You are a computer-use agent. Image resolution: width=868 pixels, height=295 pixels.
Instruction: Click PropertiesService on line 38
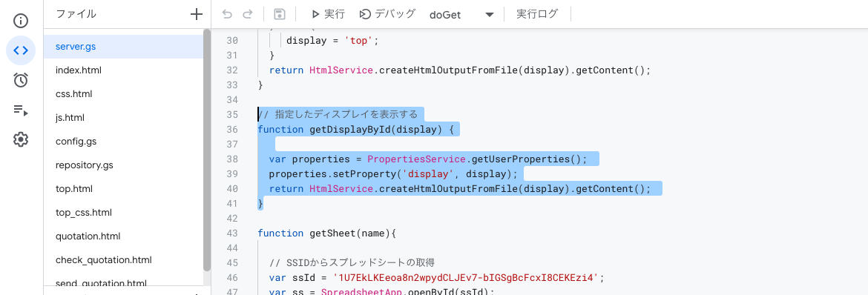416,159
